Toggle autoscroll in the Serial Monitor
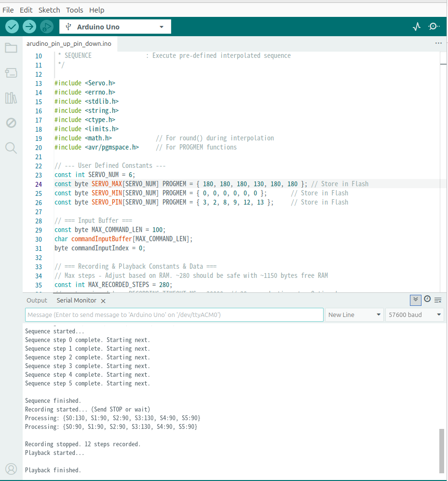Viewport: 448px width, 481px height. (x=416, y=300)
